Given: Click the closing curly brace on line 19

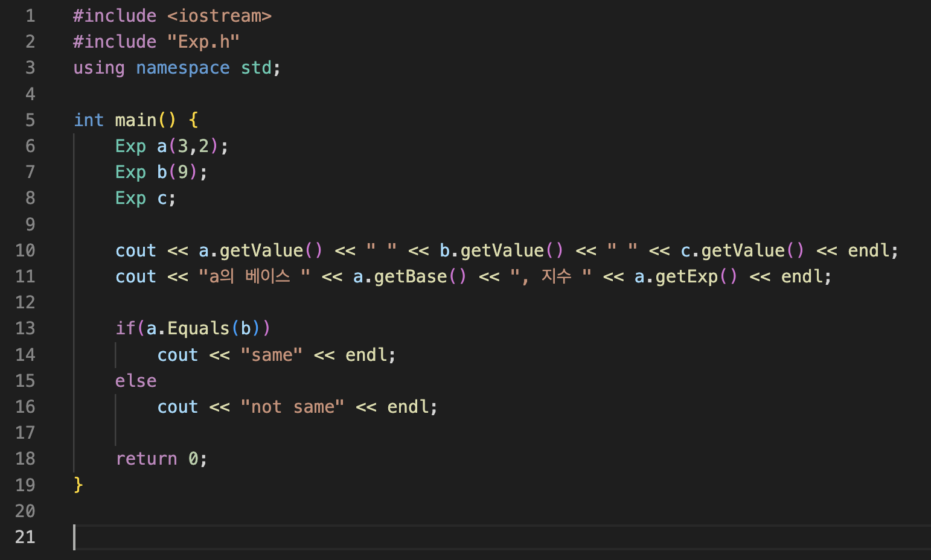Looking at the screenshot, I should (78, 485).
